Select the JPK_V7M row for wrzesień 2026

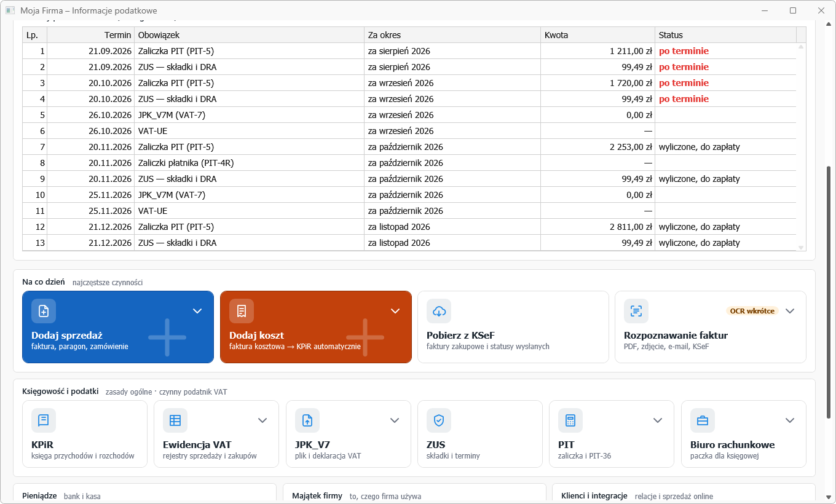tap(409, 115)
